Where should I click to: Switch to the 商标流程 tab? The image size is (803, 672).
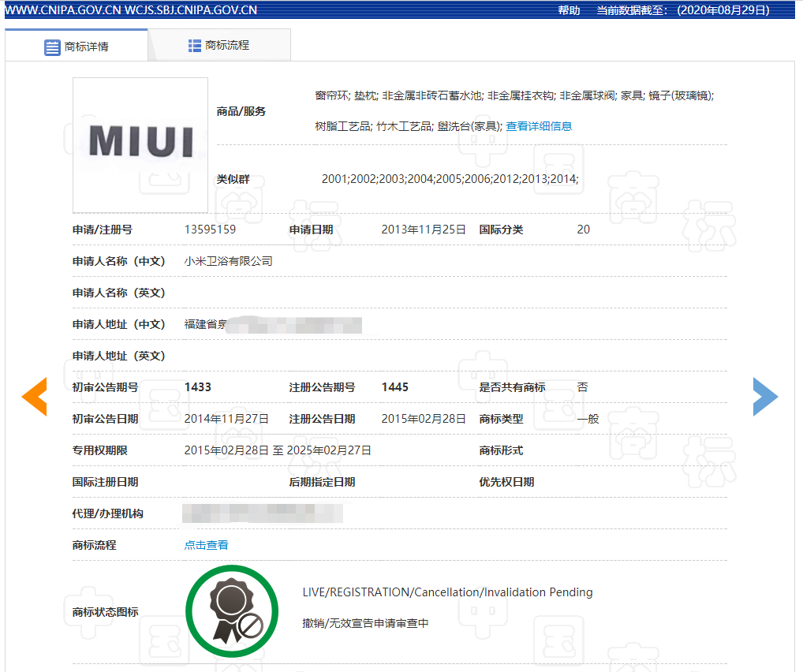(x=219, y=45)
